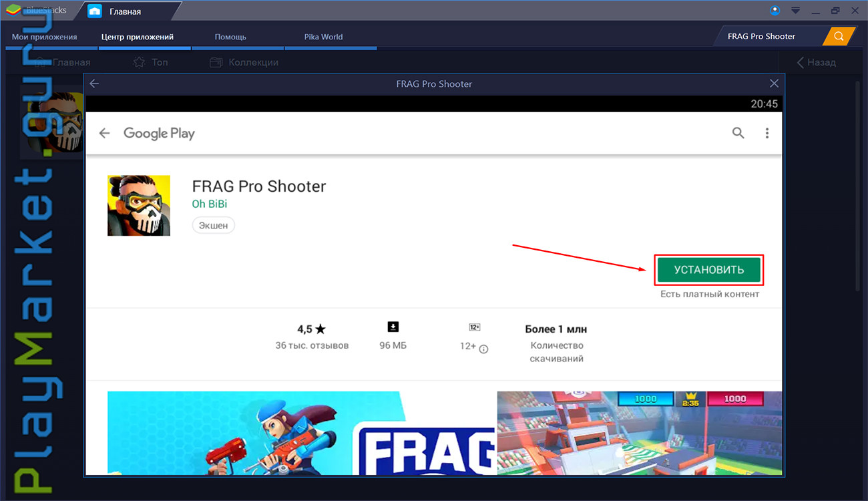
Task: Open the Pika World tab
Action: [x=323, y=37]
